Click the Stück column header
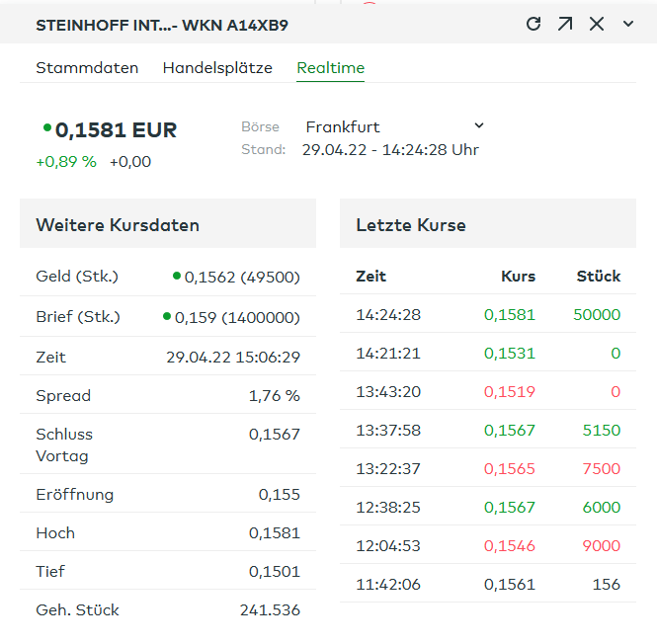The image size is (657, 644). click(x=599, y=277)
